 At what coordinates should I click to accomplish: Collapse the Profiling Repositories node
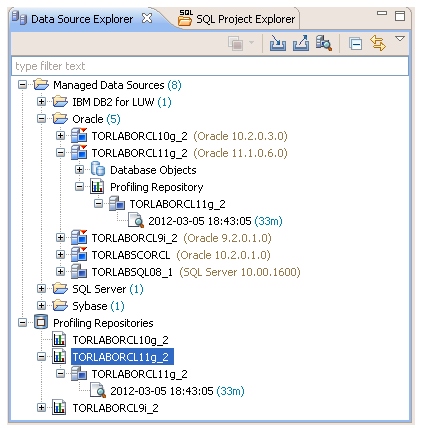point(22,323)
